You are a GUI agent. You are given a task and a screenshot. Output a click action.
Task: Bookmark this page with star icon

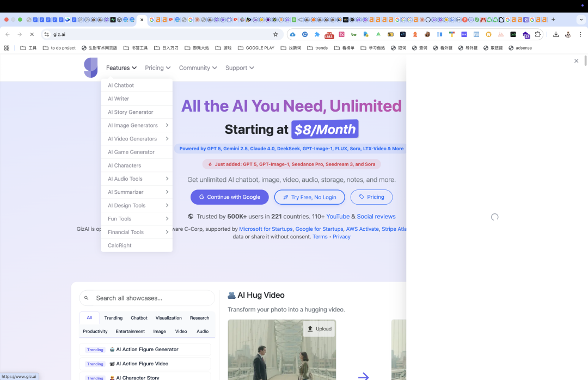[275, 34]
